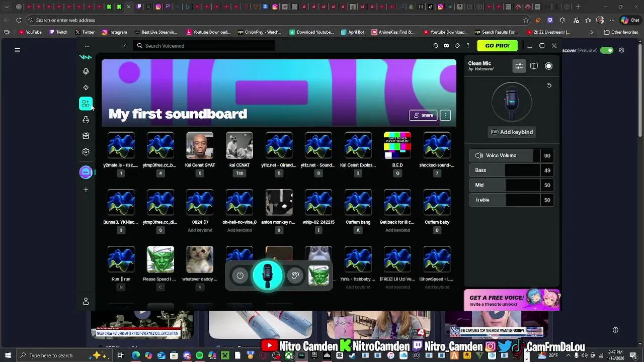Open Twitch bookmark in browser
The width and height of the screenshot is (644, 362).
(58, 32)
